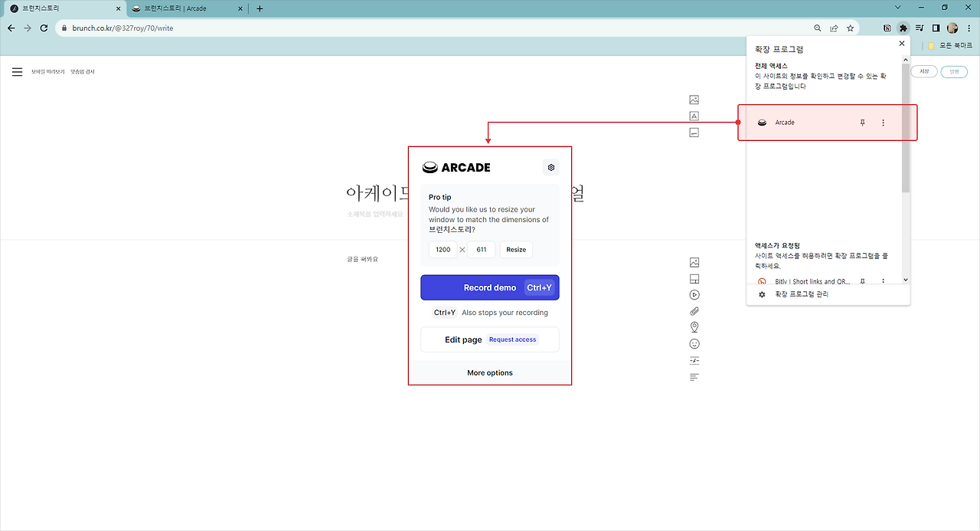This screenshot has width=980, height=531.
Task: Click the Edit page button
Action: pyautogui.click(x=490, y=339)
